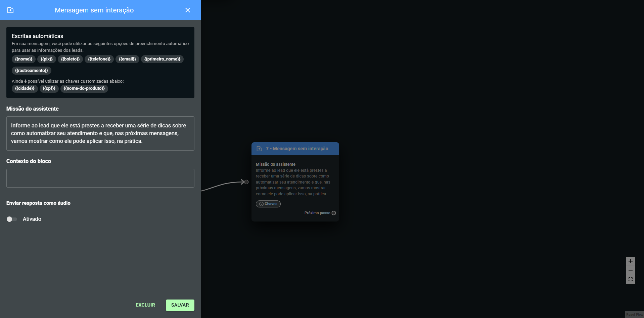Click the node's input connection handle
The height and width of the screenshot is (318, 644).
246,182
